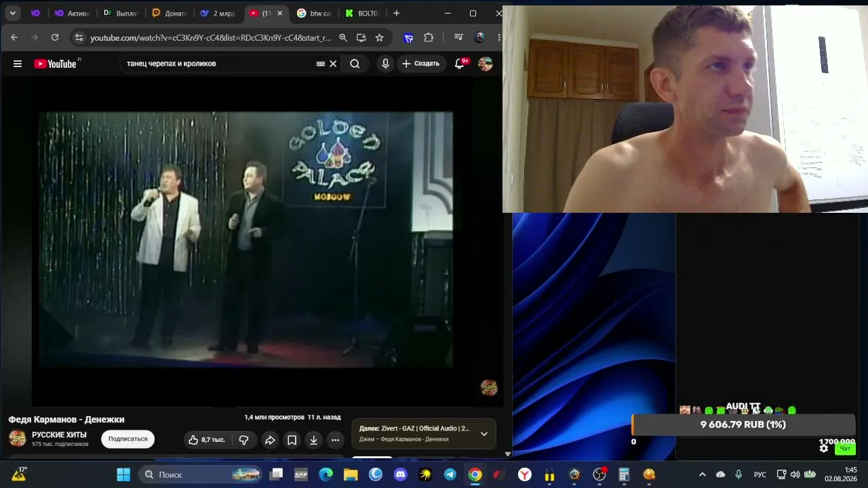Open the volume control in system tray
Viewport: 868px width, 488px height.
tap(795, 474)
